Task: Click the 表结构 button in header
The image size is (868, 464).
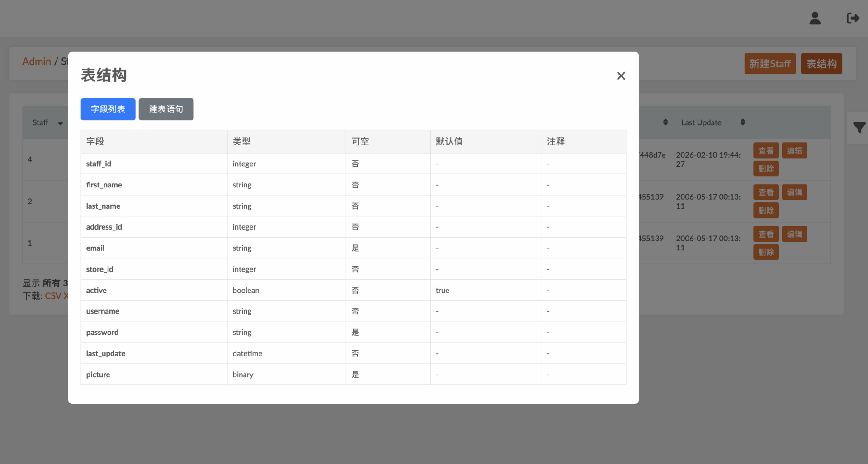Action: pyautogui.click(x=821, y=64)
